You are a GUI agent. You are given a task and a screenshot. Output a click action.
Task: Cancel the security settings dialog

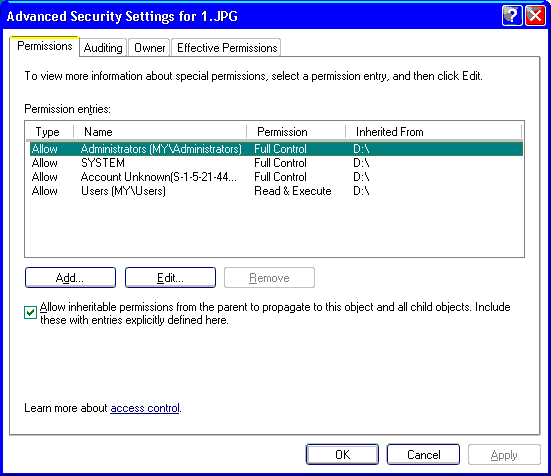pos(423,455)
